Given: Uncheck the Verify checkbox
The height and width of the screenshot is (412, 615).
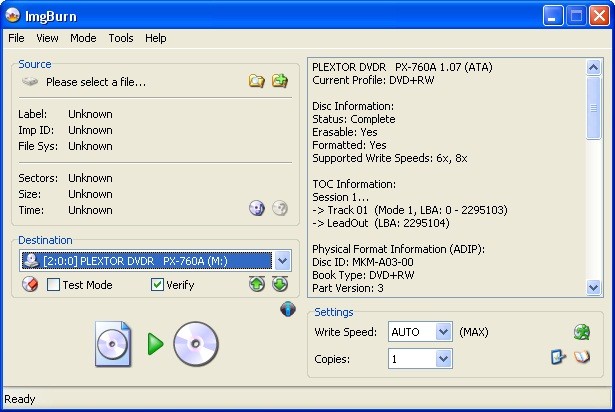Looking at the screenshot, I should click(157, 284).
